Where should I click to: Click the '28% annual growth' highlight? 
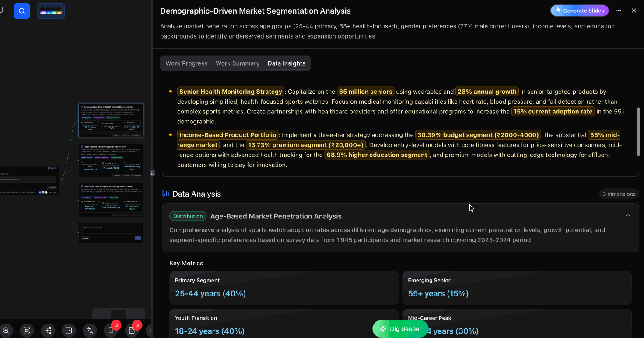(x=487, y=92)
